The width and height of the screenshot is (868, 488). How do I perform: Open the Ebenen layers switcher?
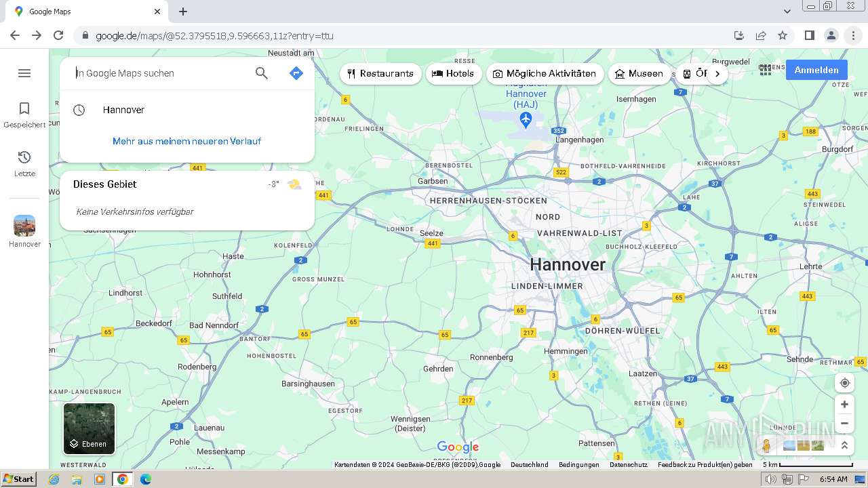point(90,428)
